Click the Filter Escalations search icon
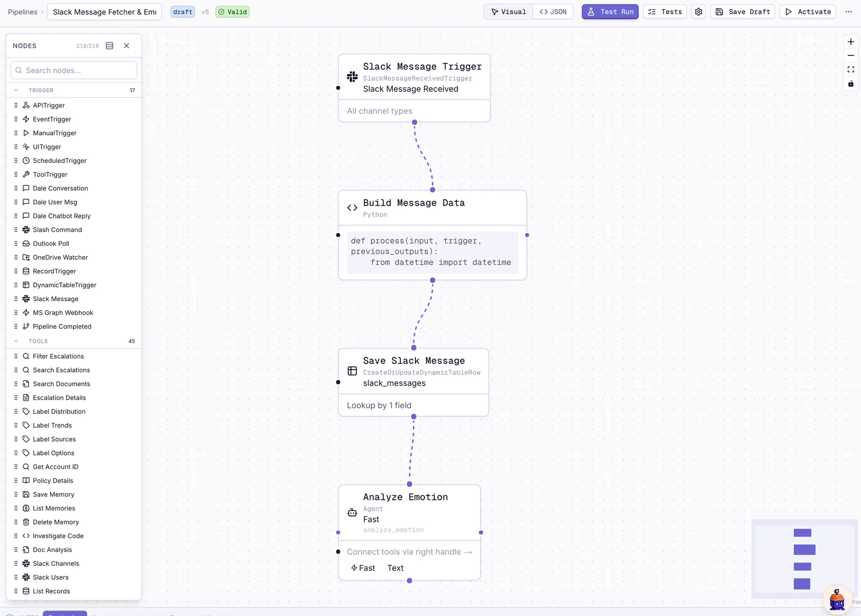861x616 pixels. tap(26, 356)
